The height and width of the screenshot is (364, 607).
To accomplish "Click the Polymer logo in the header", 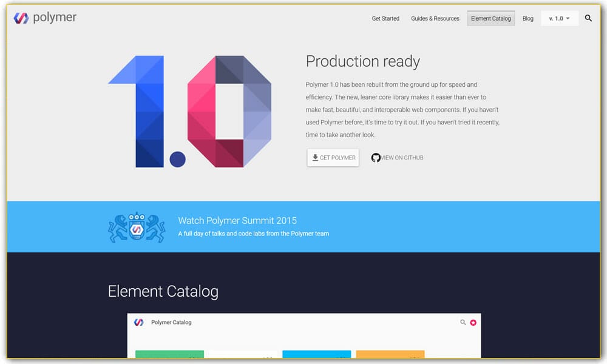I will click(21, 18).
